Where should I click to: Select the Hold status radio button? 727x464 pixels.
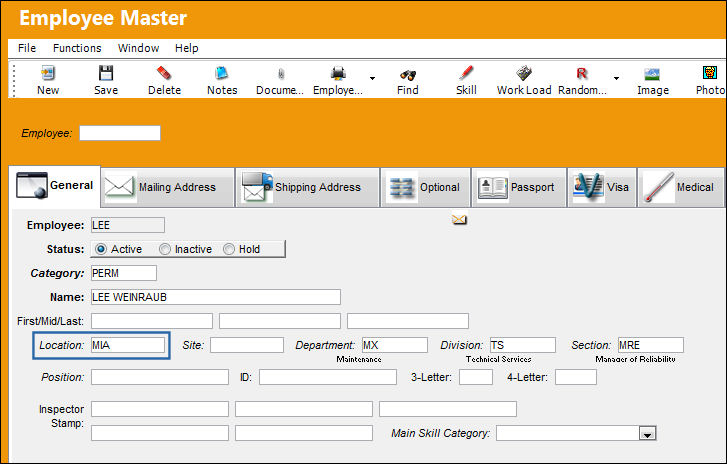click(229, 249)
